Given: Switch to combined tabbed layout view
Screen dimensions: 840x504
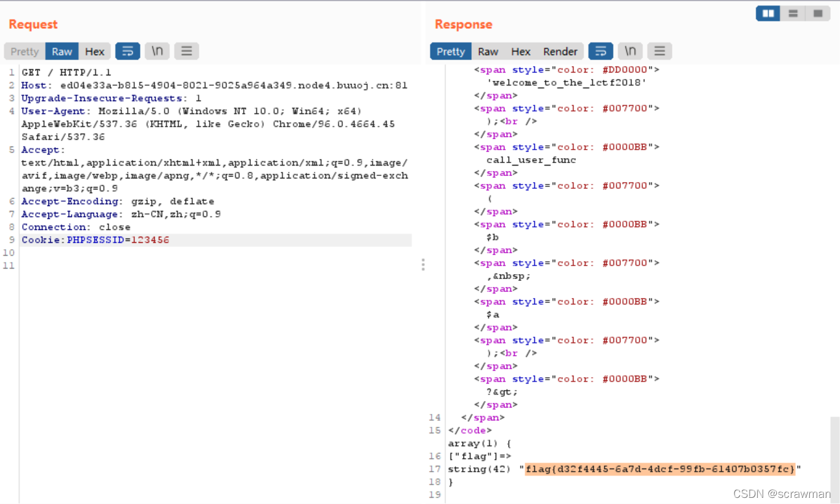Looking at the screenshot, I should coord(817,13).
